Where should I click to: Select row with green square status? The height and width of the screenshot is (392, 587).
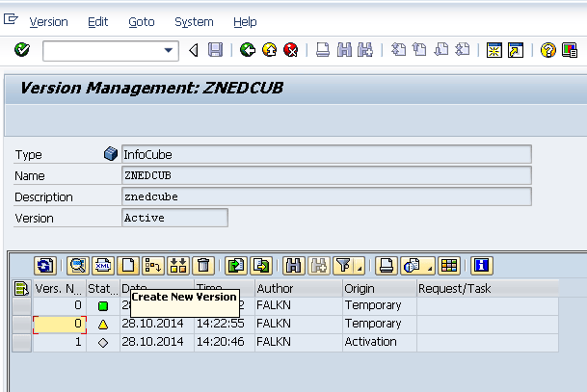21,306
